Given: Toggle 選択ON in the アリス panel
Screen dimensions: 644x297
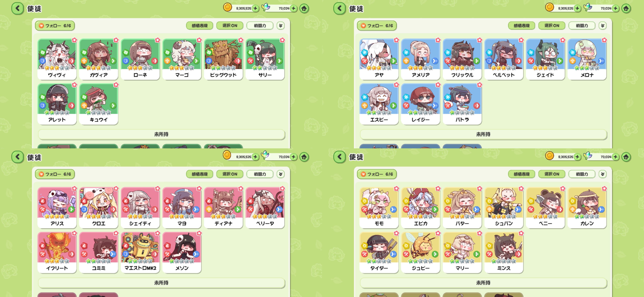Looking at the screenshot, I should [230, 174].
